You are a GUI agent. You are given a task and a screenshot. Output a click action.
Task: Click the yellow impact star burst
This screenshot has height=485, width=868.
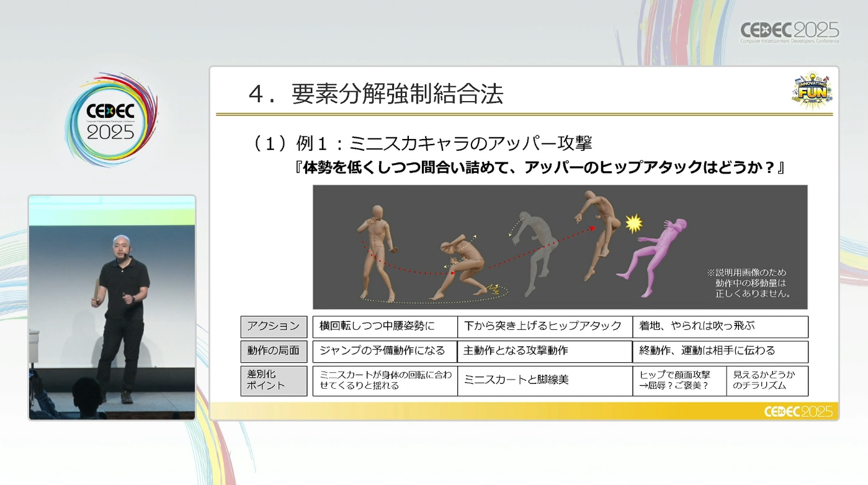point(633,223)
